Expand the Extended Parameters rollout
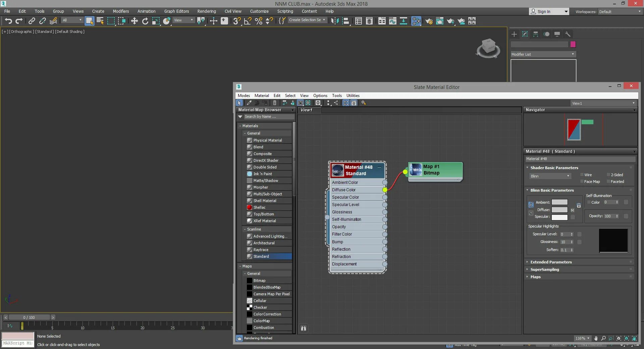The image size is (644, 349). pyautogui.click(x=551, y=262)
